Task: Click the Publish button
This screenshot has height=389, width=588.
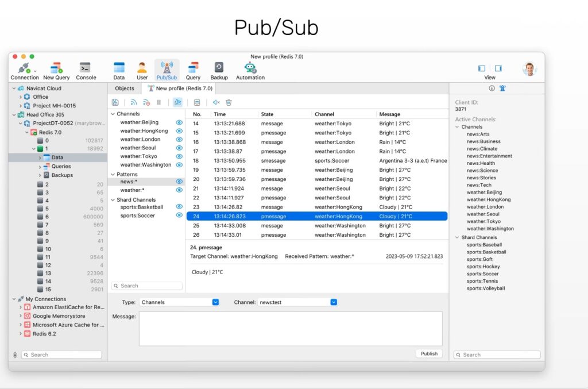Action: (429, 353)
